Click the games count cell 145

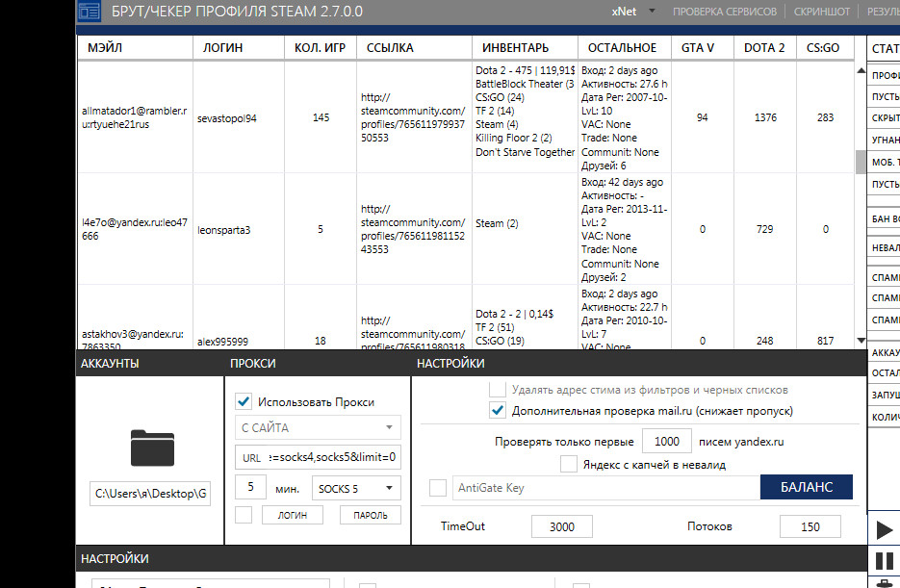pos(321,117)
